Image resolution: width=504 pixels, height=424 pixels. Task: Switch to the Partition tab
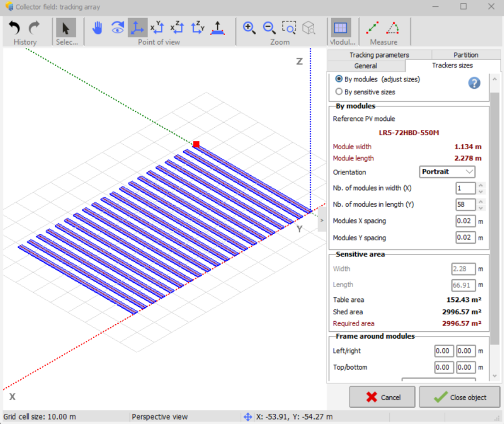coord(466,55)
